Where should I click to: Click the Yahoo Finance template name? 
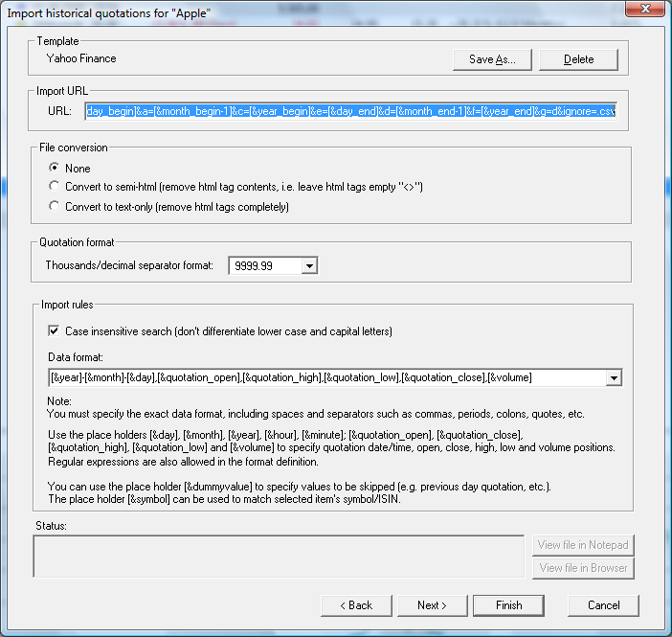pyautogui.click(x=81, y=58)
